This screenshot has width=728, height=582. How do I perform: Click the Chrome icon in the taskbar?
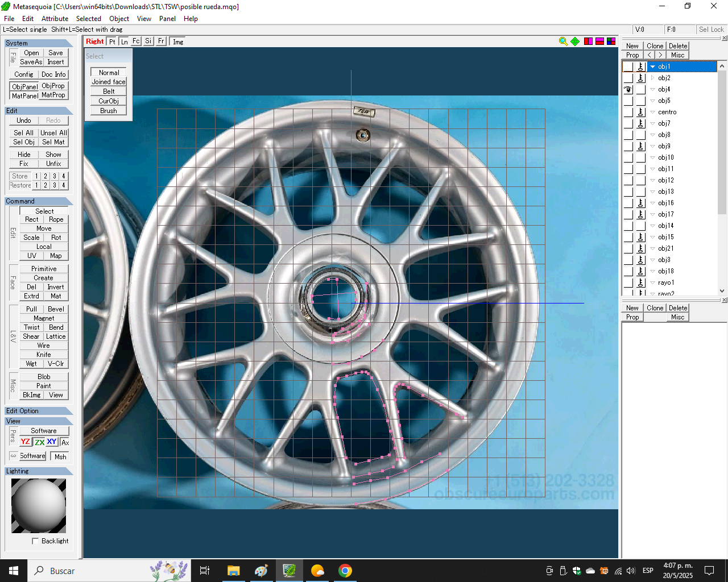click(345, 571)
